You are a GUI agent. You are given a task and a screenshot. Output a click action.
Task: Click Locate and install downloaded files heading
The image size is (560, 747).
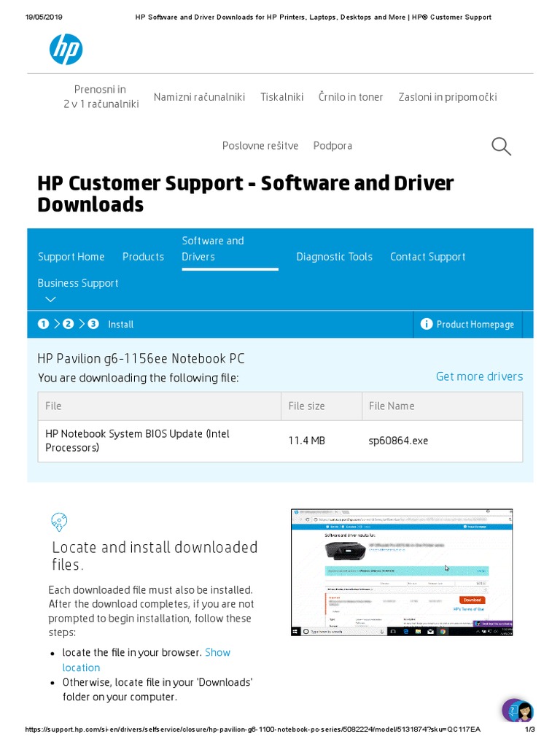[155, 555]
